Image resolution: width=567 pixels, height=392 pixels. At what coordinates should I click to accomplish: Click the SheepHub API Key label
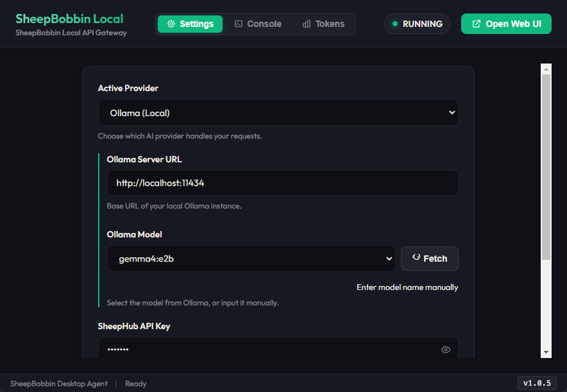click(134, 326)
